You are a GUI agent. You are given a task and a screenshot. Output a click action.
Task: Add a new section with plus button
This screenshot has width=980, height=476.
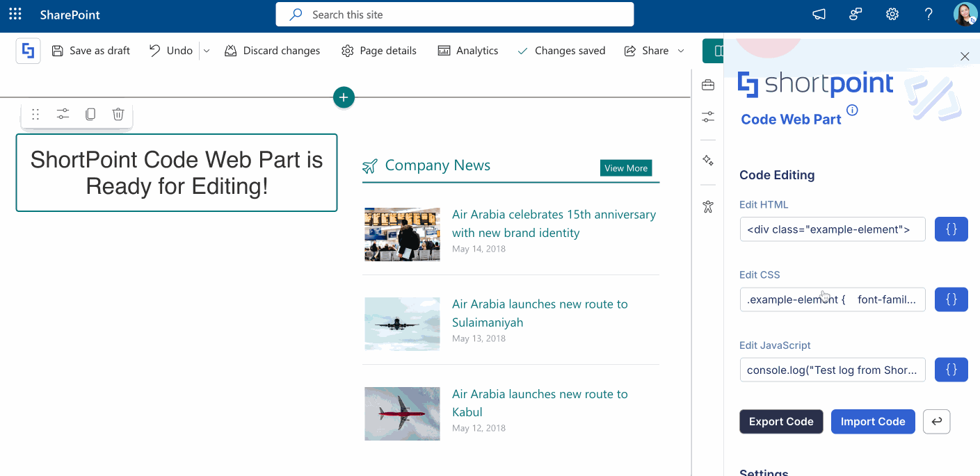coord(344,97)
